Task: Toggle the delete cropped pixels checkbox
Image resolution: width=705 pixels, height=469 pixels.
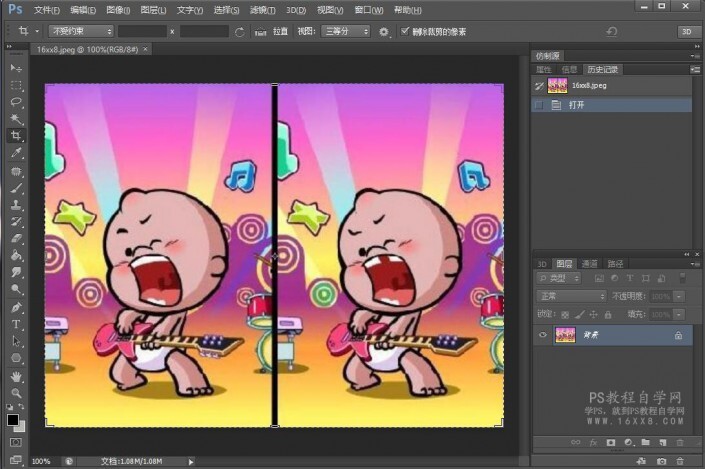Action: pos(405,31)
